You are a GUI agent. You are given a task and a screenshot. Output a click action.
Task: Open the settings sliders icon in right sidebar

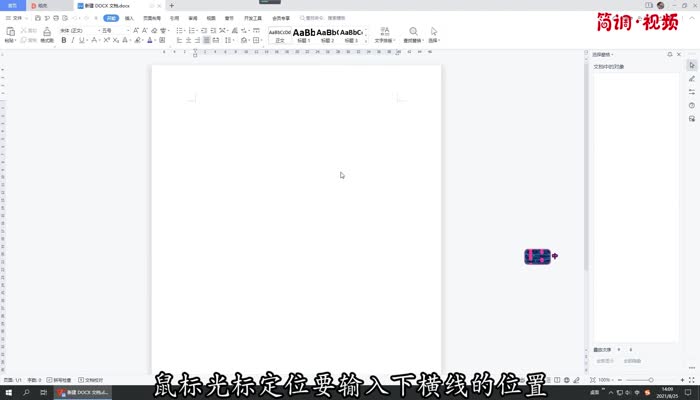(x=691, y=92)
